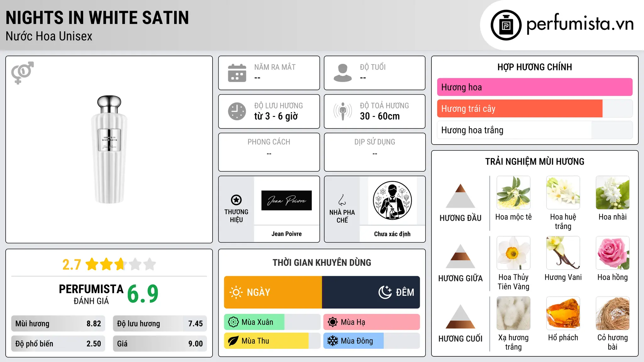Click the NĂM RA MẮT label
Screen dimensions: 644x362
pyautogui.click(x=275, y=67)
